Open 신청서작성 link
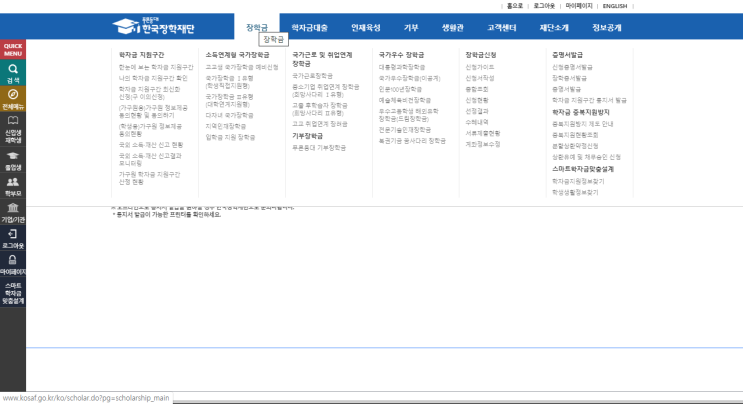 tap(480, 78)
